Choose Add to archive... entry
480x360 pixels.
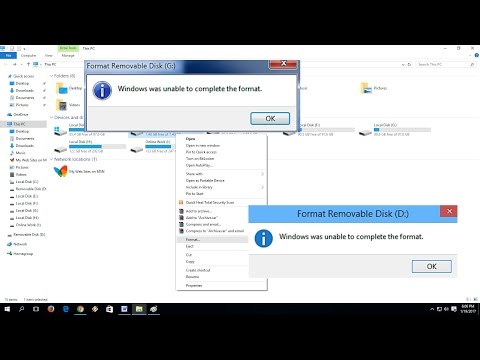pyautogui.click(x=199, y=211)
